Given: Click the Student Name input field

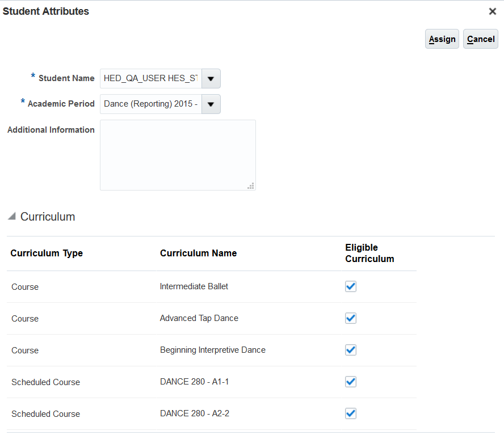Looking at the screenshot, I should pos(150,79).
